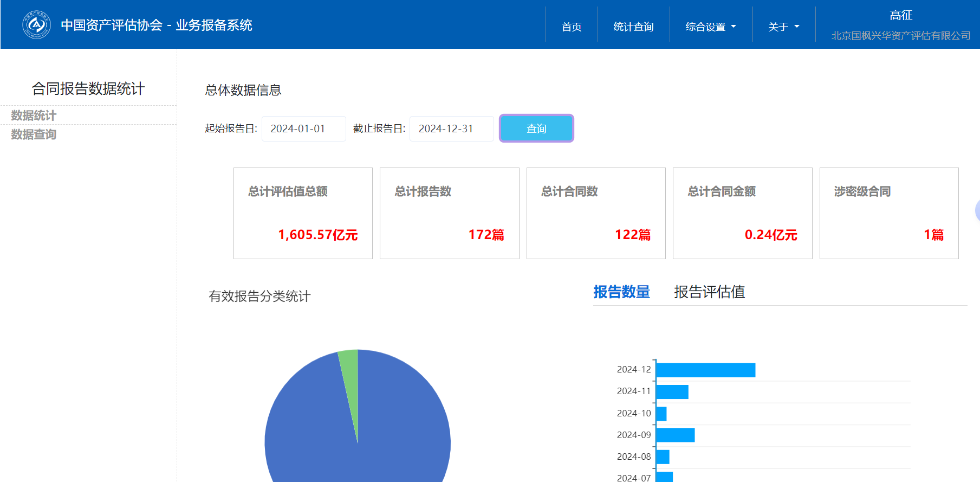Switch to the 报告数量 tab
The image size is (980, 482).
pos(621,292)
